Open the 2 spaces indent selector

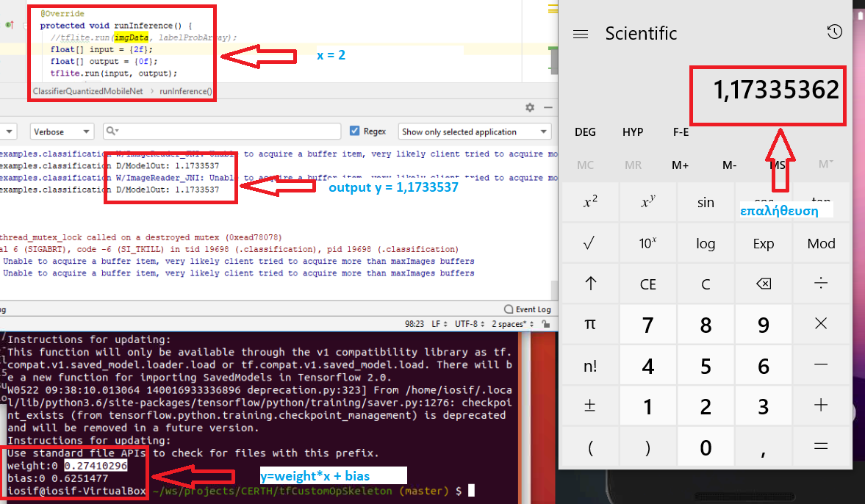[513, 324]
